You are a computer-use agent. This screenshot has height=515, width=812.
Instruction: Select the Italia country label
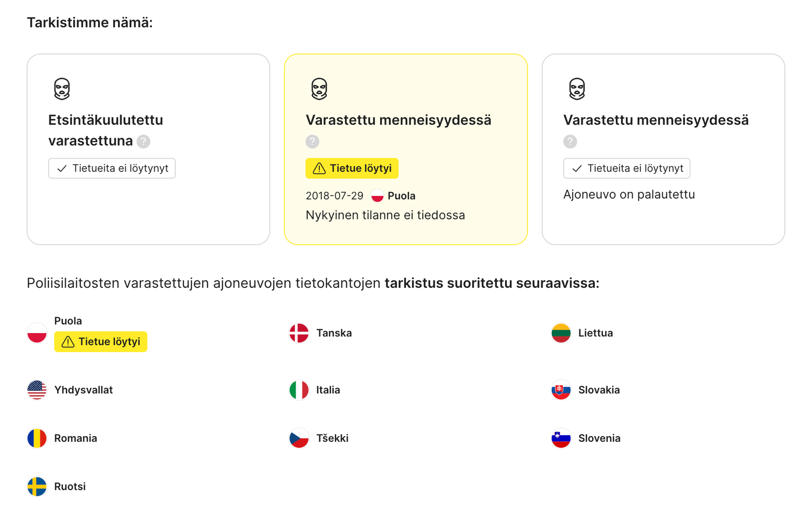328,390
